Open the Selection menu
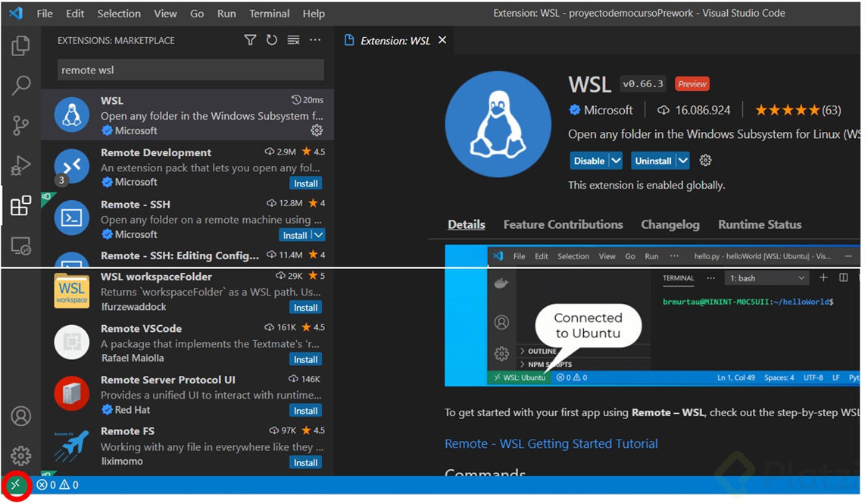This screenshot has width=868, height=504. tap(119, 14)
